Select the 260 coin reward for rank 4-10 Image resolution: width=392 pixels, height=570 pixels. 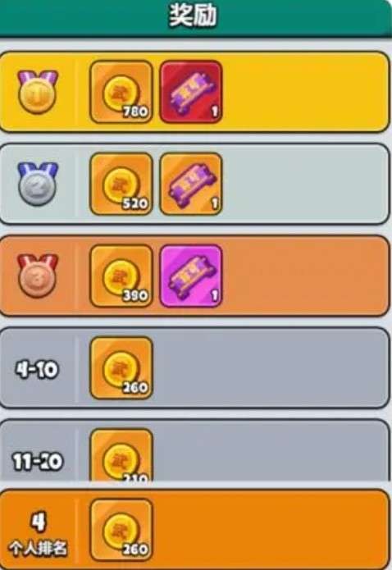(x=121, y=367)
